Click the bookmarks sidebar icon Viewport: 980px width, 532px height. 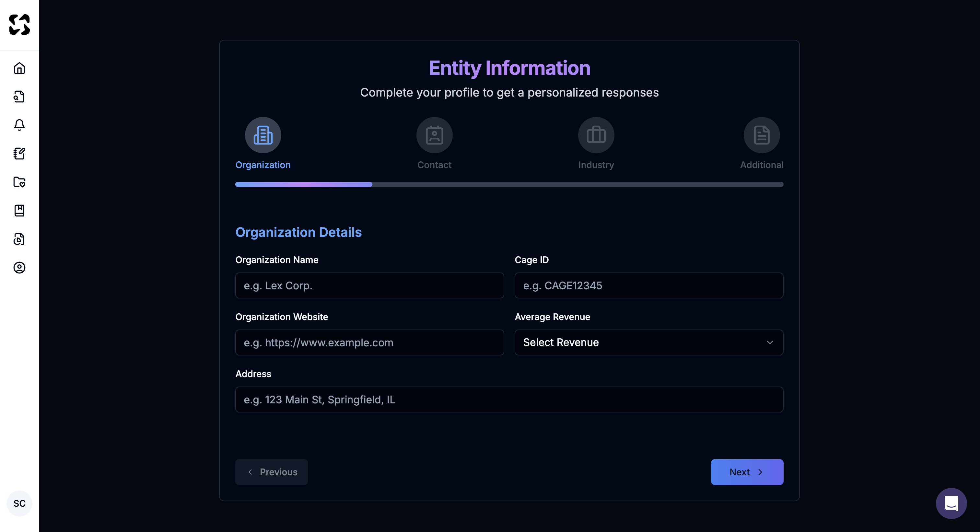click(x=19, y=210)
